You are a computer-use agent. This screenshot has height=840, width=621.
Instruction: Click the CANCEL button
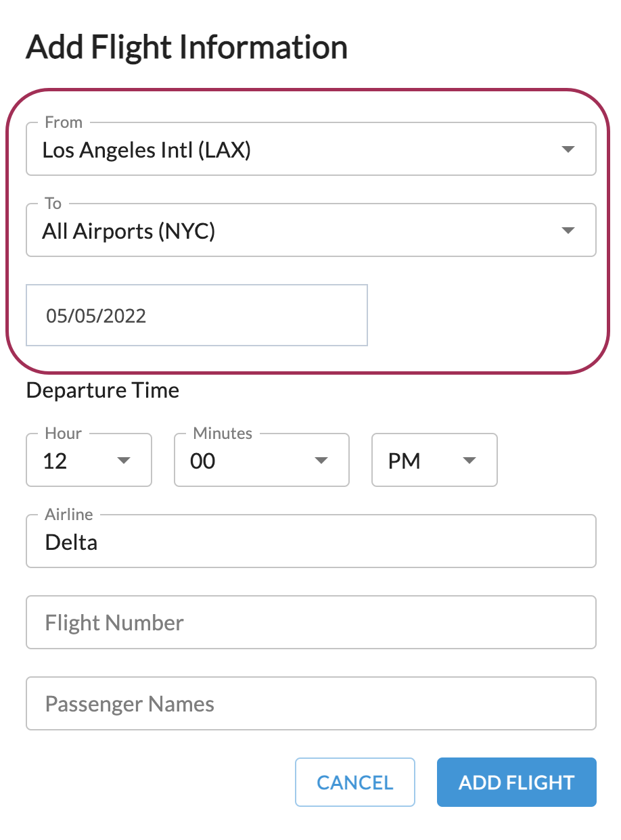355,783
